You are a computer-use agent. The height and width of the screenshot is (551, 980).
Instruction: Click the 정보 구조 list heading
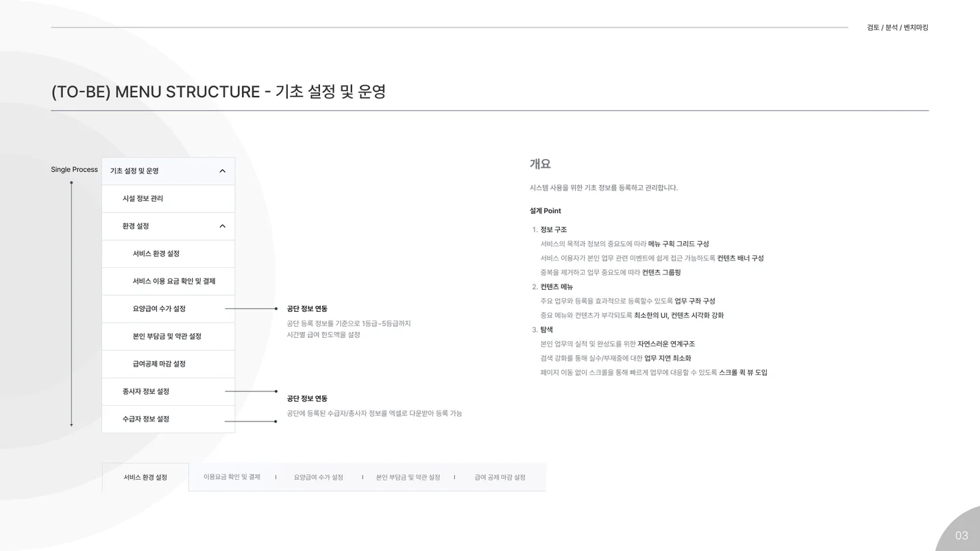tap(553, 230)
